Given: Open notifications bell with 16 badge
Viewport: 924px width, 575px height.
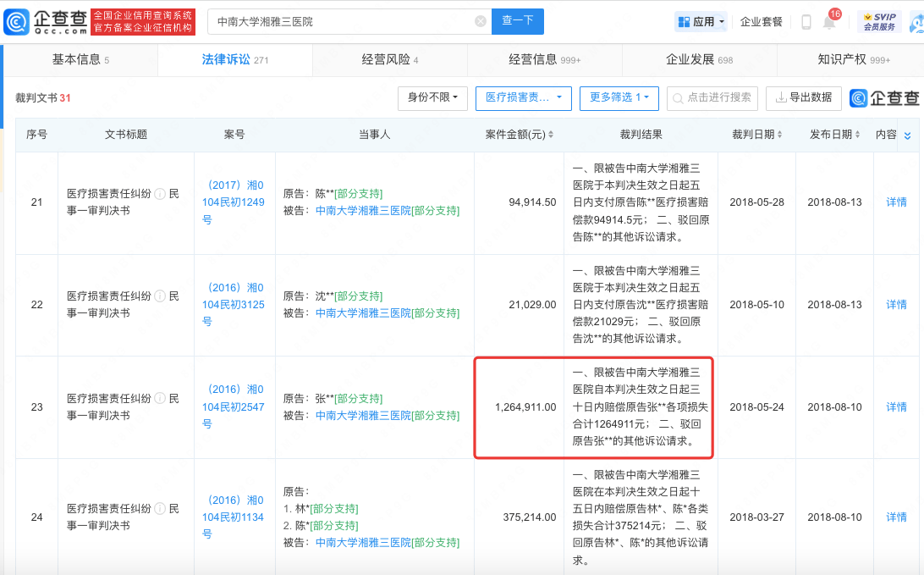Looking at the screenshot, I should [x=830, y=21].
